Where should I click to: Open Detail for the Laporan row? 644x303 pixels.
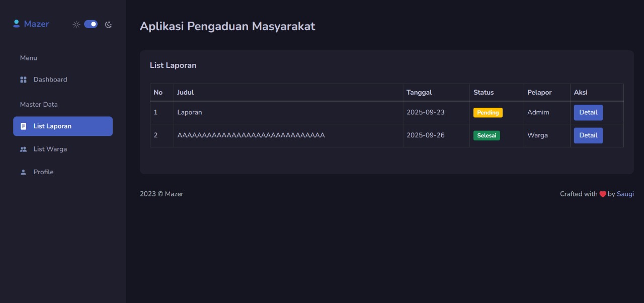[x=588, y=112]
